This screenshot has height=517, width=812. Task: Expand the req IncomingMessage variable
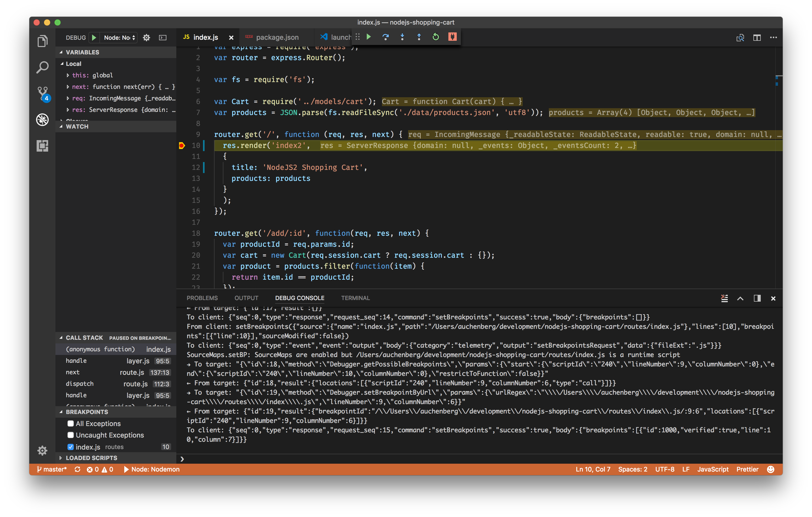(116, 98)
